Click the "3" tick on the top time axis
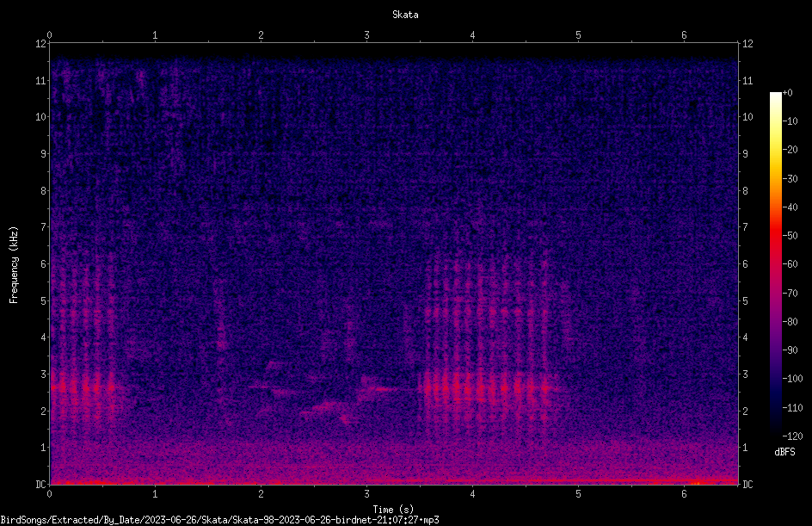This screenshot has height=526, width=812. tap(366, 35)
